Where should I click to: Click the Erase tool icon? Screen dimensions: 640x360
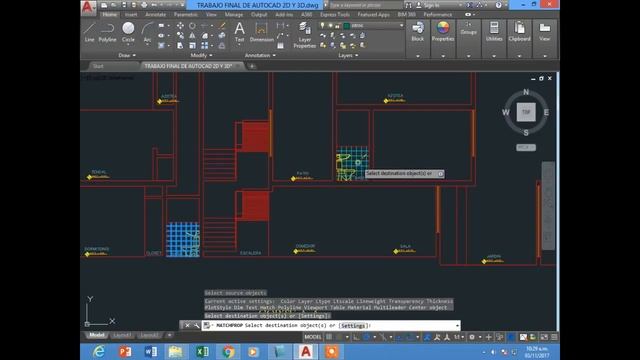click(222, 26)
